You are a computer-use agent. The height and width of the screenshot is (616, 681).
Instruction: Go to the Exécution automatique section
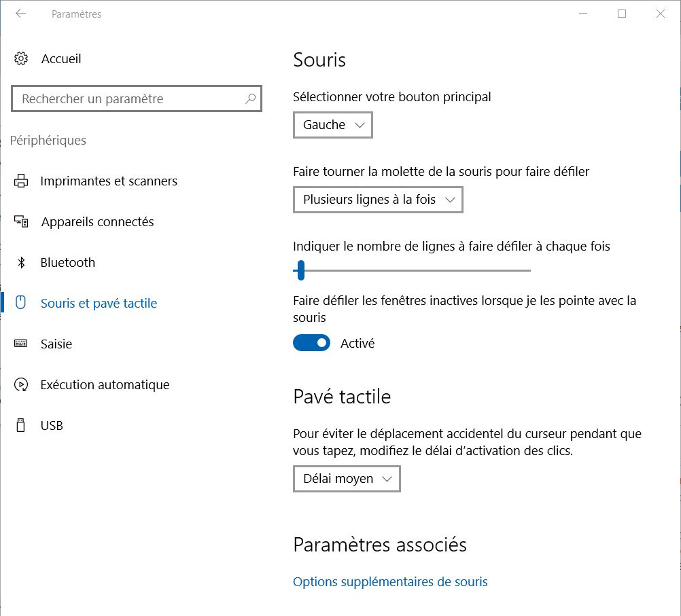(x=105, y=385)
